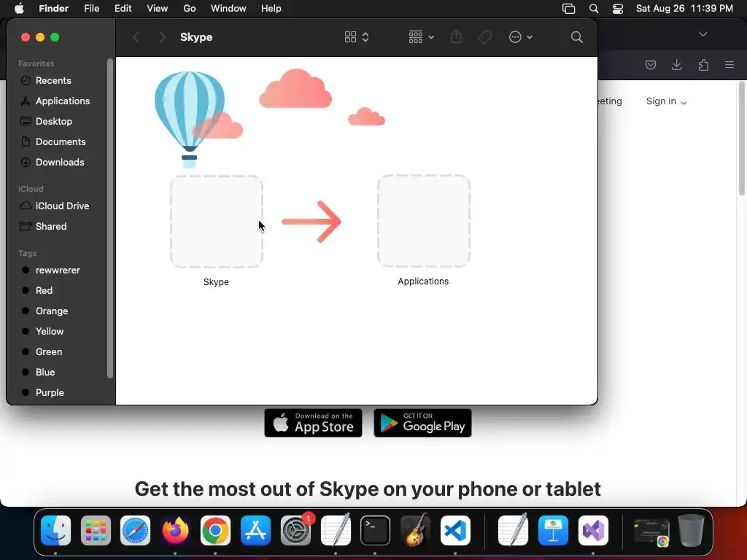Image resolution: width=747 pixels, height=560 pixels.
Task: Open Terminal from the Dock
Action: point(376,531)
